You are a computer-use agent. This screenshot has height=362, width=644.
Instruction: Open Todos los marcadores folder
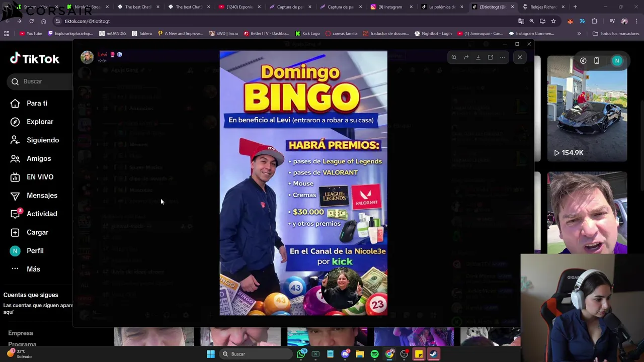click(x=616, y=34)
